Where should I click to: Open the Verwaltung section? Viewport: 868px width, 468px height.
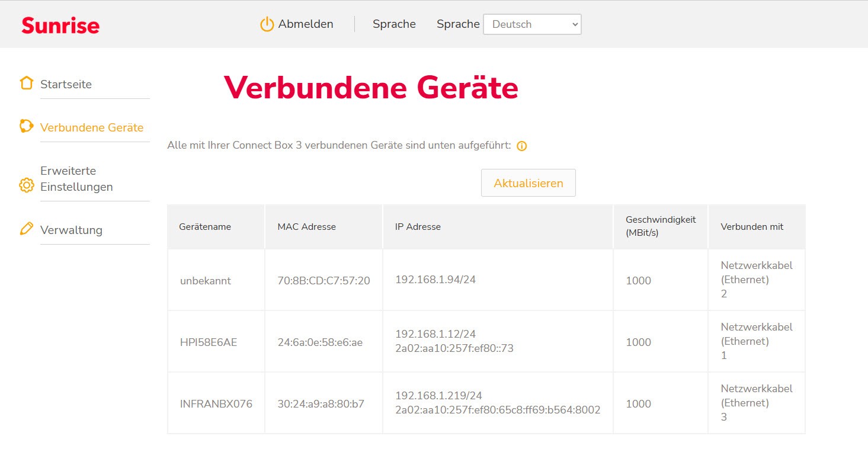(71, 230)
